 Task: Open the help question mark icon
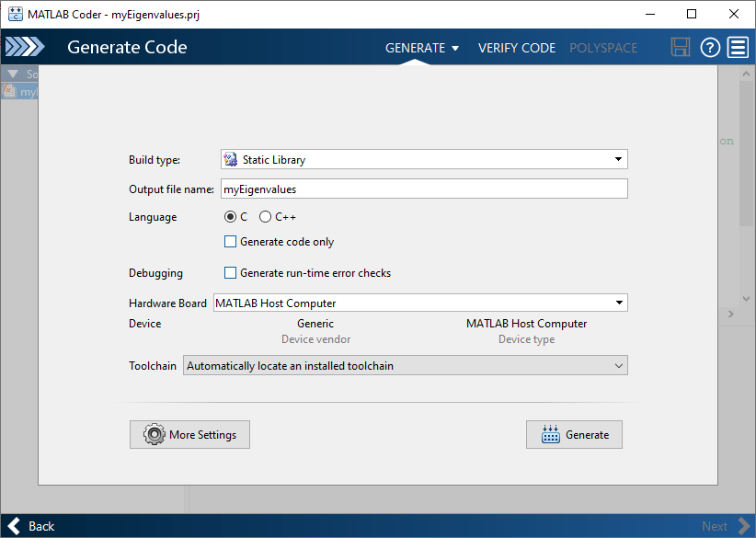click(710, 48)
